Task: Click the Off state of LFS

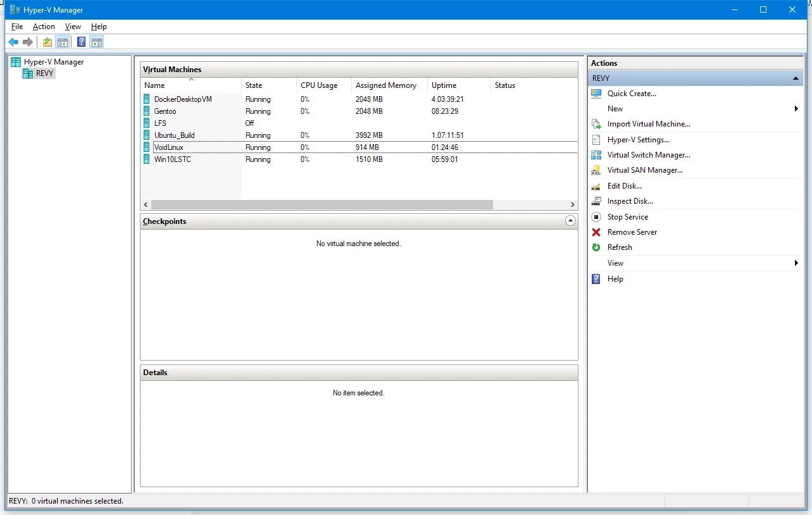Action: tap(250, 123)
